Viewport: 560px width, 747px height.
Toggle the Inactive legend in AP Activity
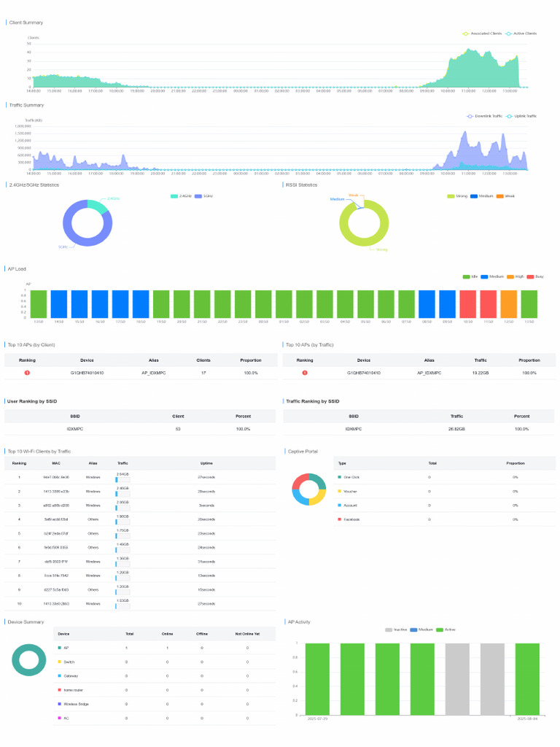point(396,630)
